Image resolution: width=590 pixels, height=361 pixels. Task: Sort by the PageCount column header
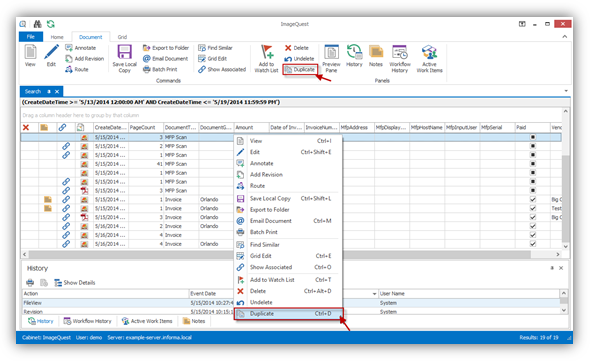(x=146, y=127)
